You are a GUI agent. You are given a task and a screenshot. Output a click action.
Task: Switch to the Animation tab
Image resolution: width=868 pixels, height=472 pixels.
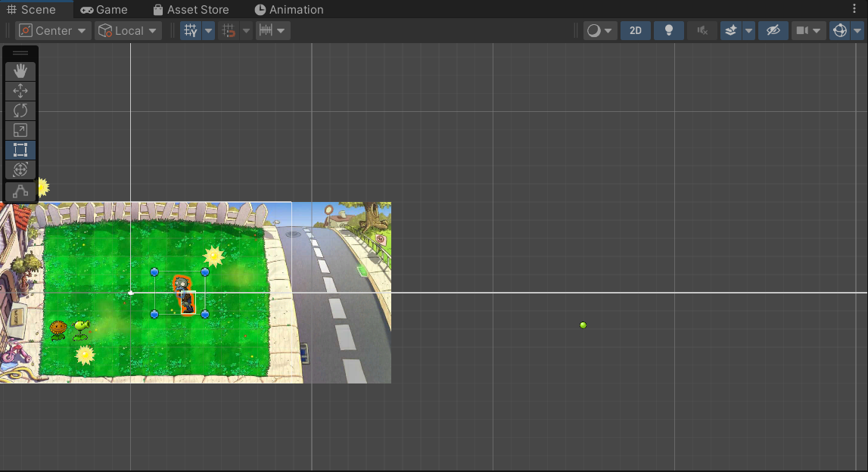(x=288, y=10)
